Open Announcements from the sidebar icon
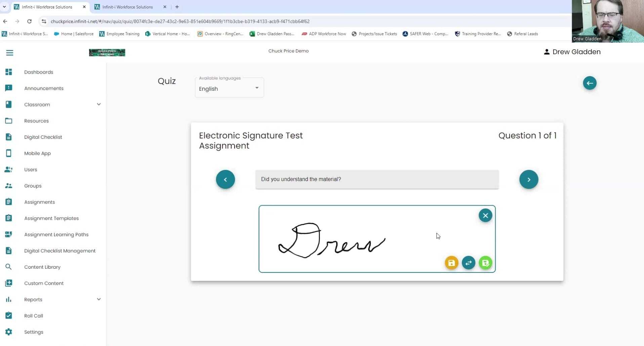The height and width of the screenshot is (346, 644). pos(8,88)
